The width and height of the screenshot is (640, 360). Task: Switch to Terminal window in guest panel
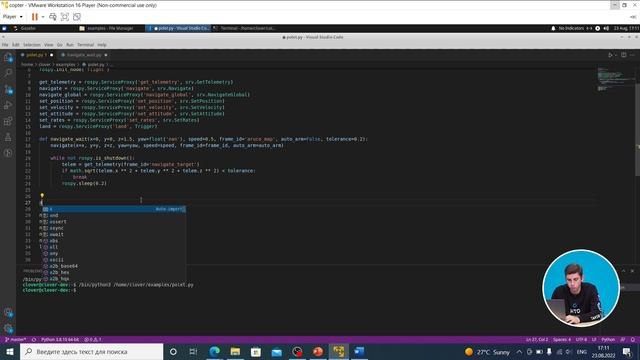coord(247,28)
